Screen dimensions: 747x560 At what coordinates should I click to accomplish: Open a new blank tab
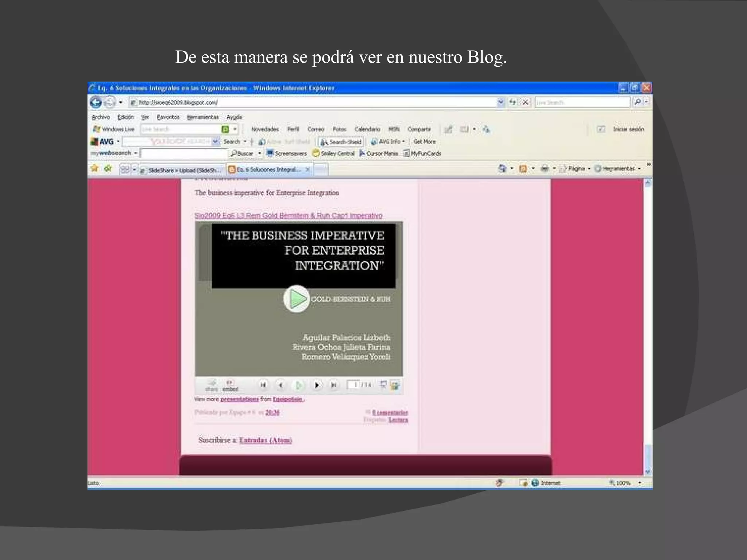tap(321, 170)
